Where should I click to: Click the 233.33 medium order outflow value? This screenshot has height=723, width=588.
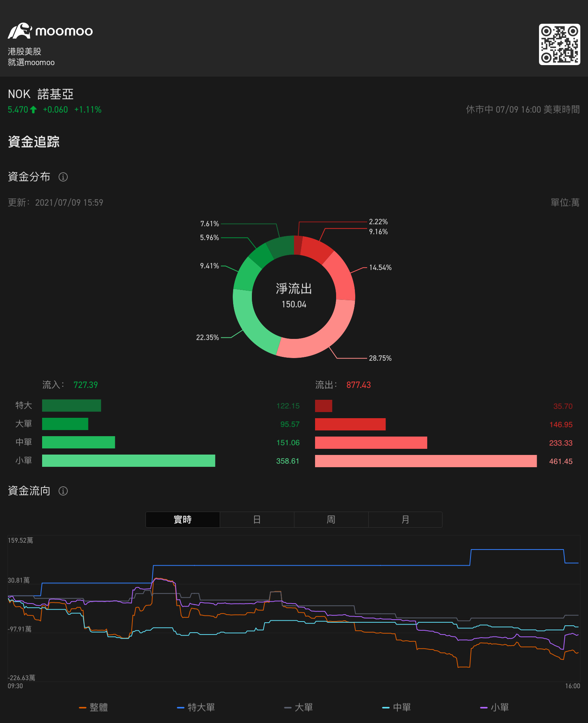point(561,443)
